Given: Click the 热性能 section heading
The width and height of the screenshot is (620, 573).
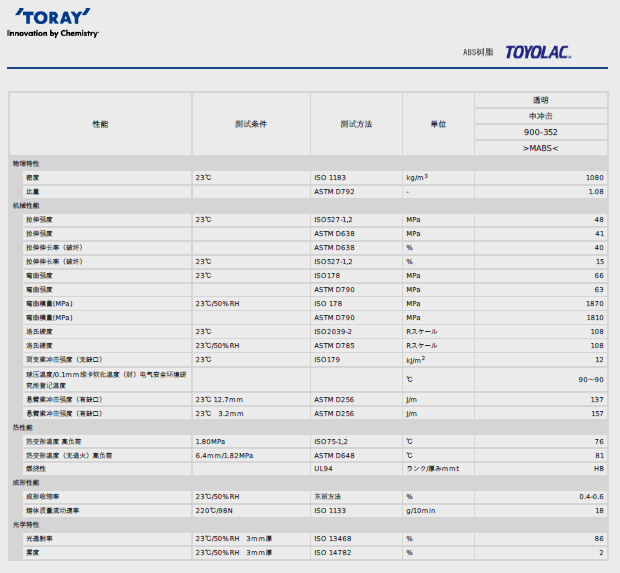Looking at the screenshot, I should pos(23,427).
